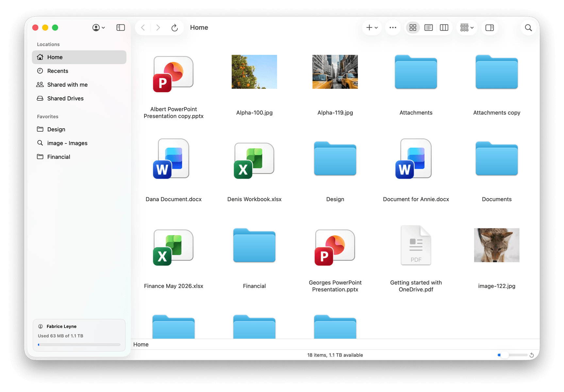Select Home in the sidebar
The height and width of the screenshot is (392, 564).
(x=79, y=57)
